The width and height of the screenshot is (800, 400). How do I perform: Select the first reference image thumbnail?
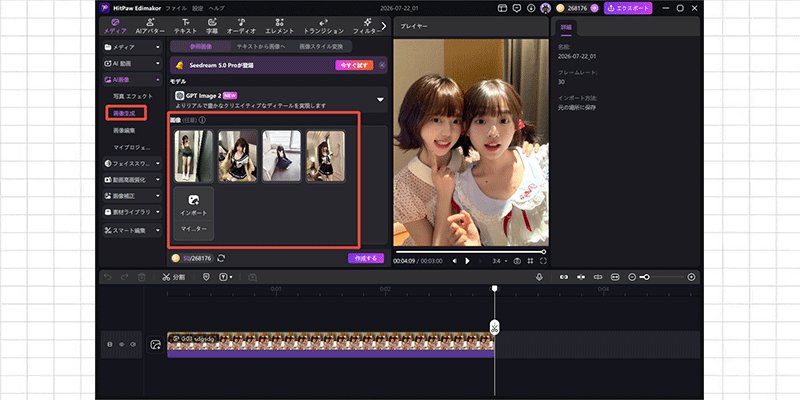(x=194, y=156)
